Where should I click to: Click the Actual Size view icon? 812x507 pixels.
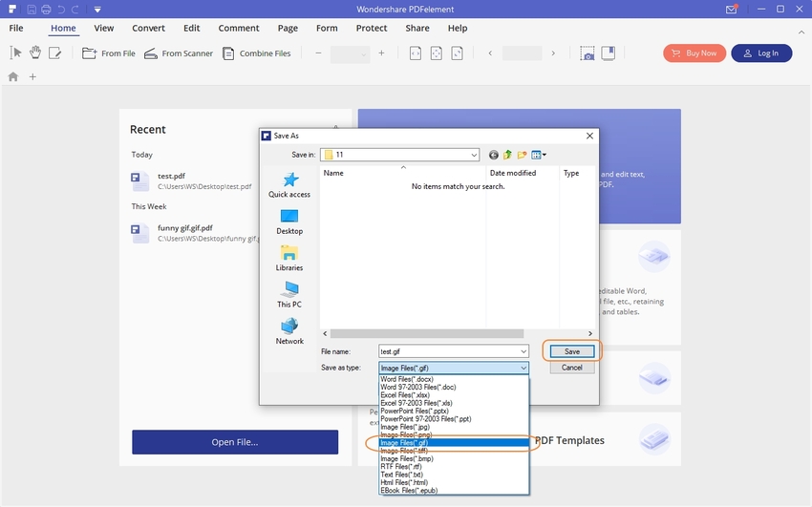(x=458, y=53)
